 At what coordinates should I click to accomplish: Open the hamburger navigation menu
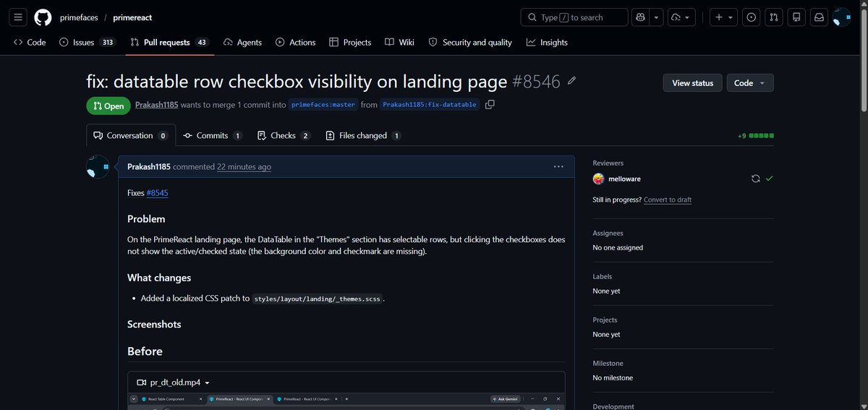[19, 17]
